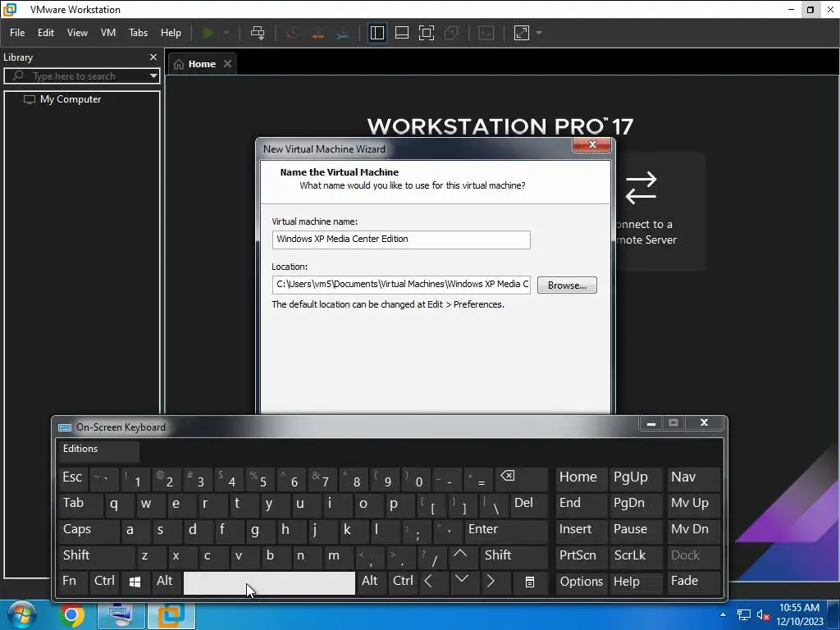Expand the stretch display dropdown arrow
This screenshot has width=840, height=630.
[x=539, y=33]
